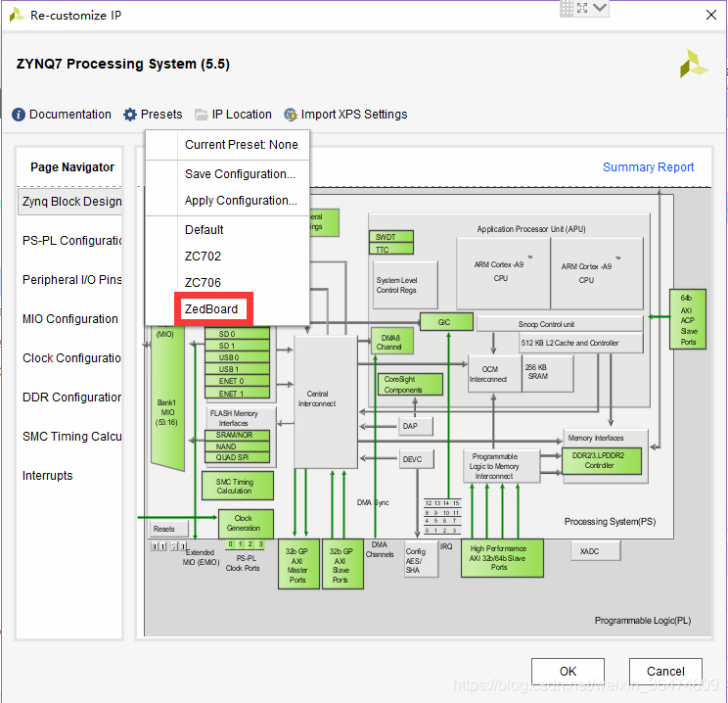Open the chevron dropdown in the title bar
728x703 pixels.
[x=600, y=8]
